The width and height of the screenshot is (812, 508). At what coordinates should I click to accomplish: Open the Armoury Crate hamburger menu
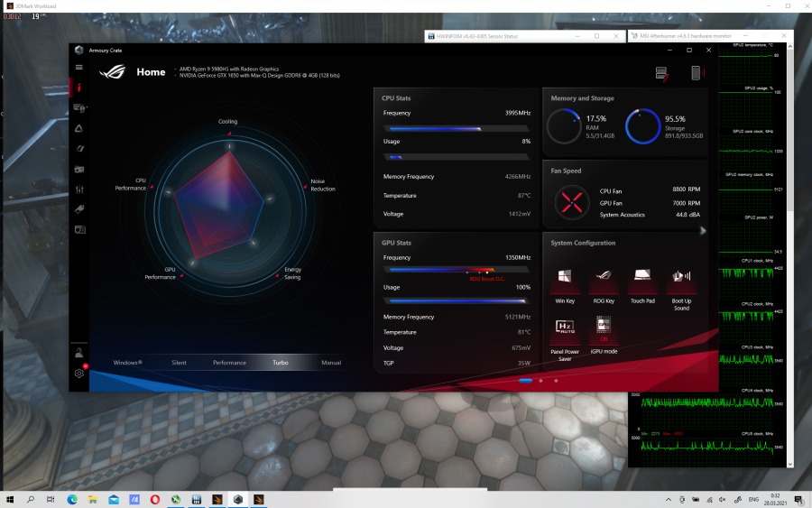78,68
